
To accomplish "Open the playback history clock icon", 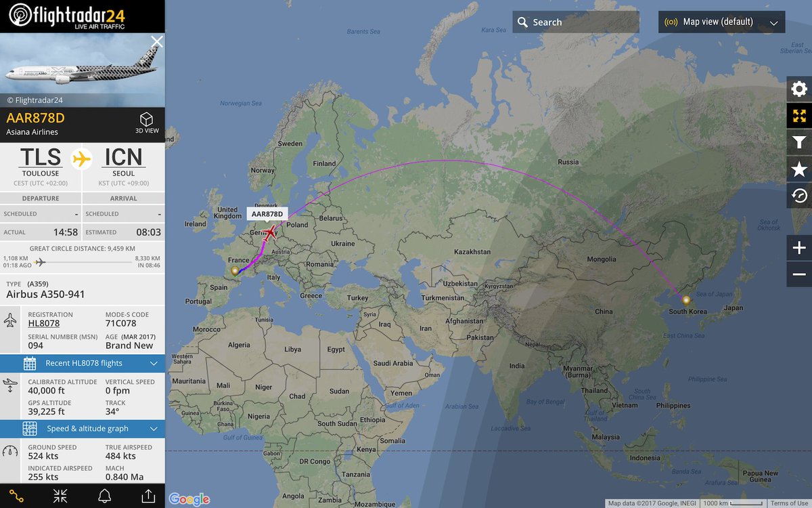I will tap(799, 195).
